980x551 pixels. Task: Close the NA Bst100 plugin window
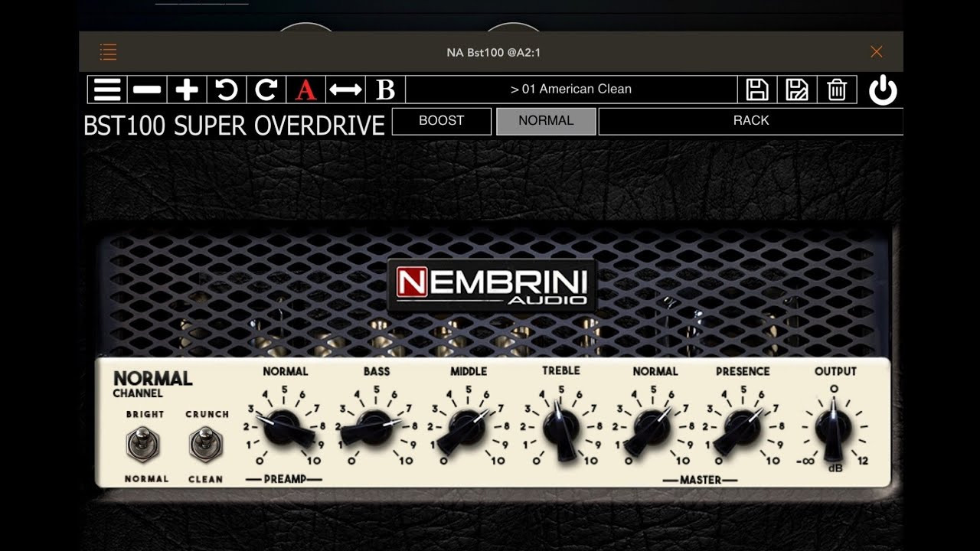click(877, 52)
